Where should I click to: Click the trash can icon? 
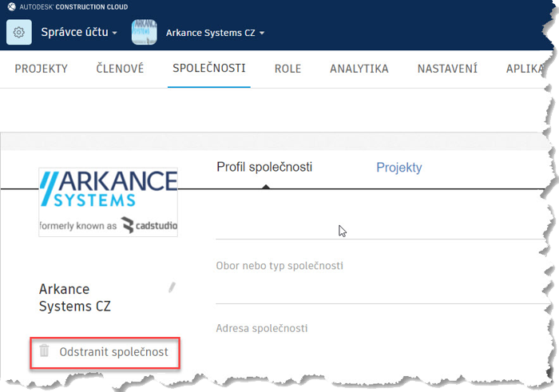tap(45, 350)
